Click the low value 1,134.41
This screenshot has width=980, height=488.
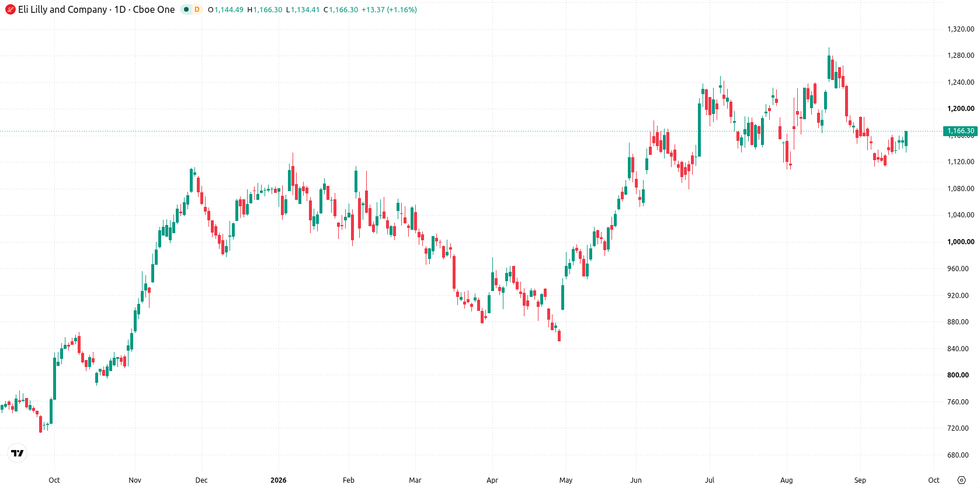(x=305, y=10)
